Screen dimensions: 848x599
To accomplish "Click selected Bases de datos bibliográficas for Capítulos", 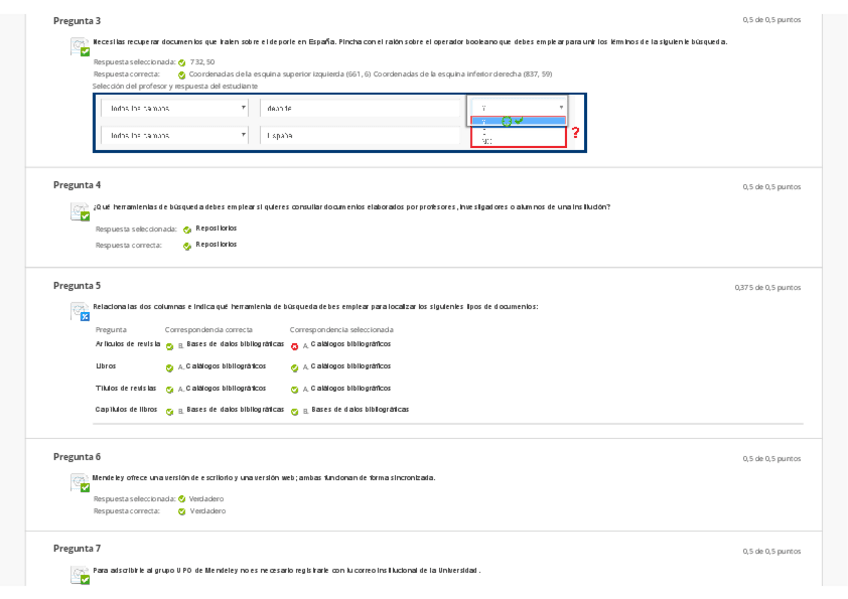I will tap(360, 409).
